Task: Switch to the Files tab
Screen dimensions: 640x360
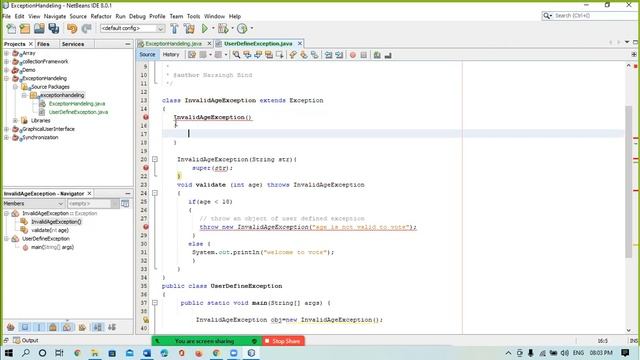Action: point(43,44)
